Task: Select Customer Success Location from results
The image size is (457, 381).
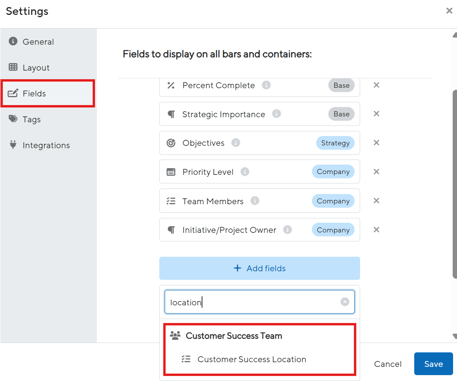Action: [252, 359]
